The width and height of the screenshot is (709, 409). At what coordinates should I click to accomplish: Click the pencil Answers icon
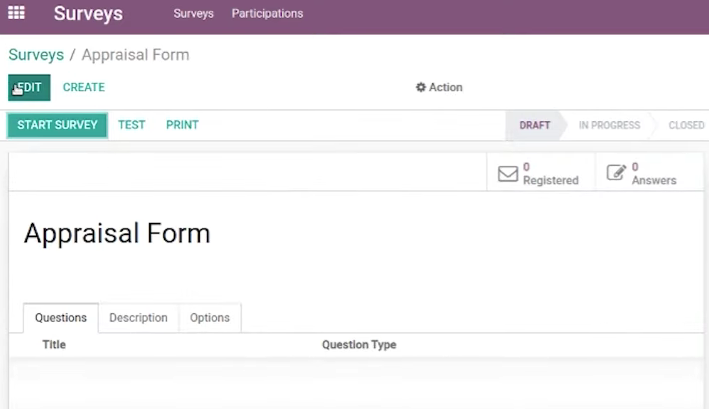pyautogui.click(x=616, y=173)
